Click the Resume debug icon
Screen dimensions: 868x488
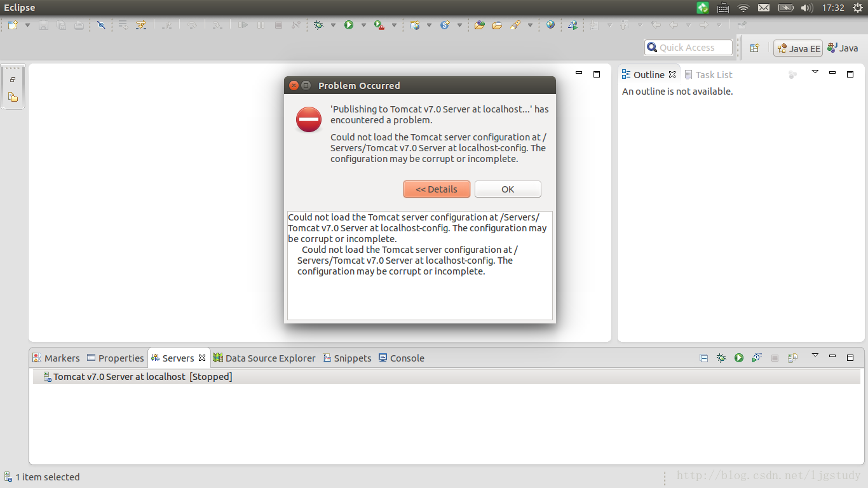243,25
